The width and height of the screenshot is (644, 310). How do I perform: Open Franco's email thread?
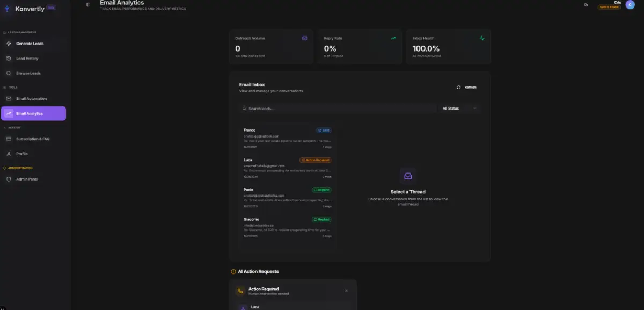288,138
